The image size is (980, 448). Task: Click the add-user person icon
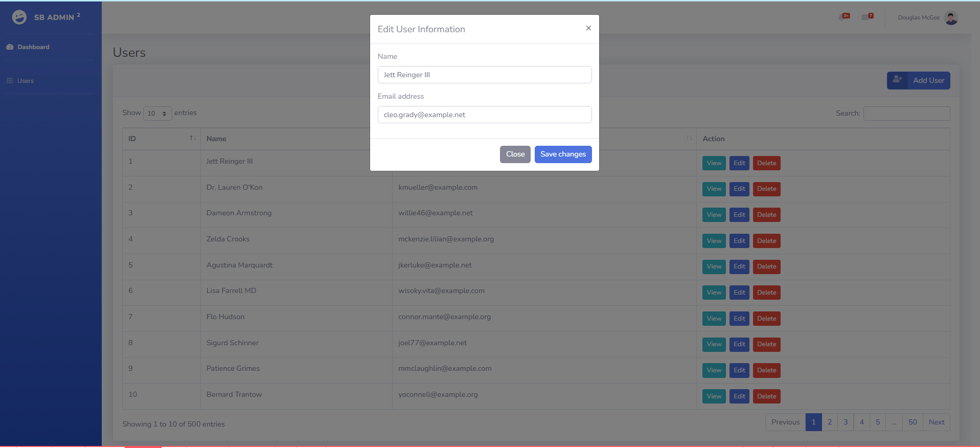pyautogui.click(x=897, y=79)
